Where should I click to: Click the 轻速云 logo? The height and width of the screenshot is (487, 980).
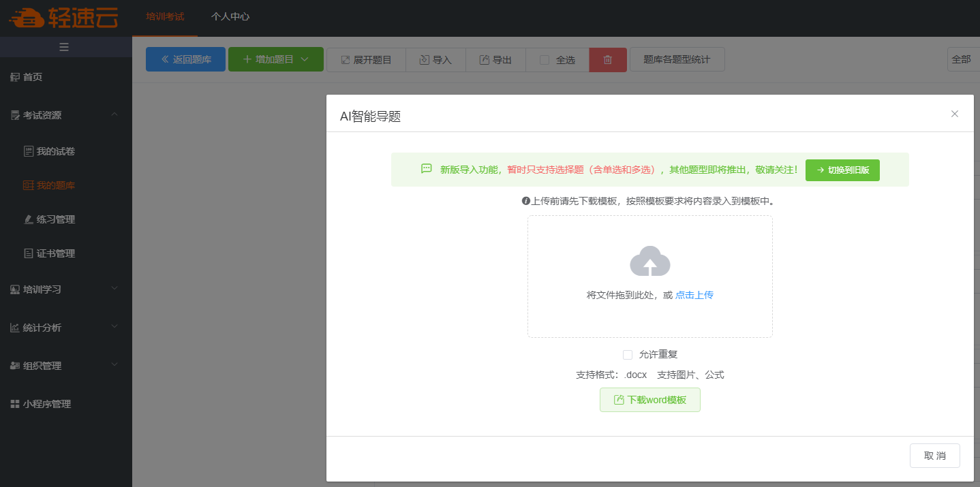(63, 18)
